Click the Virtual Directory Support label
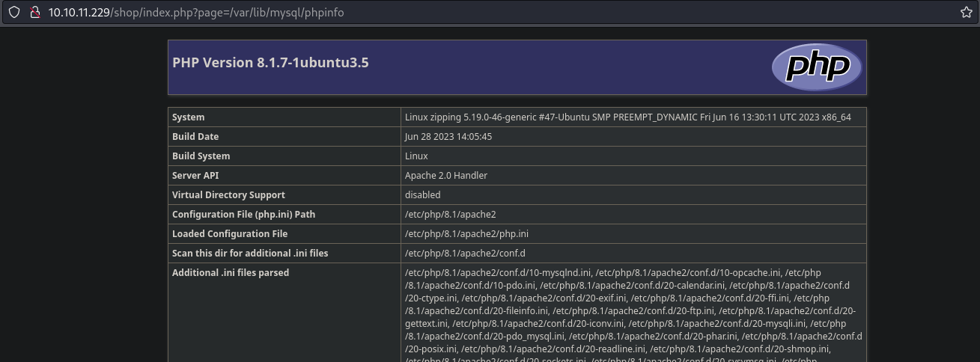Viewport: 980px width, 362px height. [228, 195]
